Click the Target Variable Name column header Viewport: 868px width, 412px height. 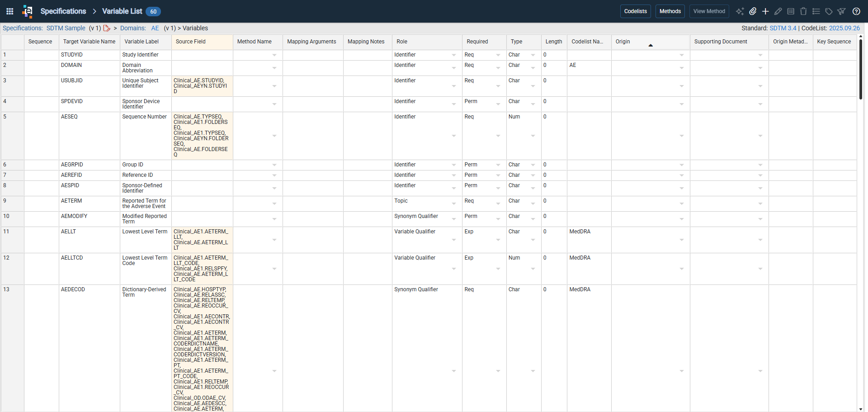pyautogui.click(x=90, y=42)
